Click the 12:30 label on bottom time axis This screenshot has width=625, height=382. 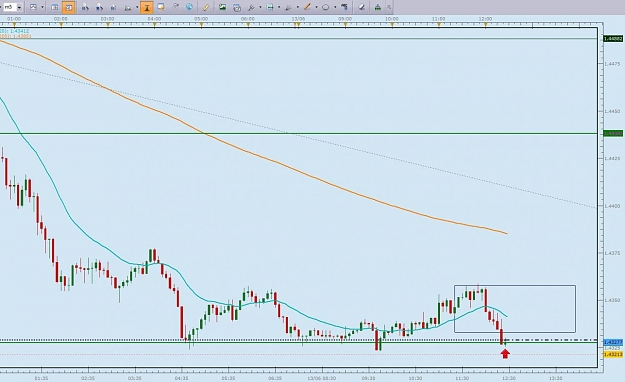pyautogui.click(x=509, y=378)
